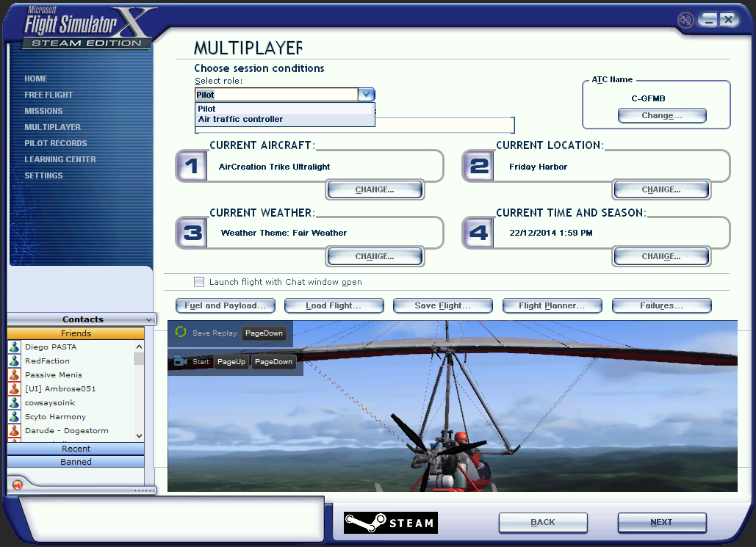Image resolution: width=756 pixels, height=547 pixels.
Task: Click the number 4 time badge
Action: (479, 233)
